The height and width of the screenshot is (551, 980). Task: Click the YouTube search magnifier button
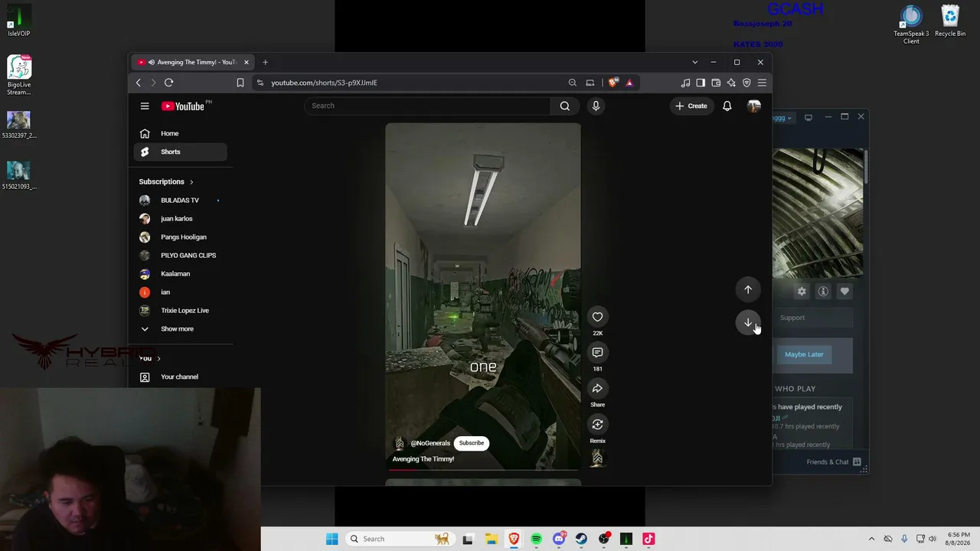point(565,106)
